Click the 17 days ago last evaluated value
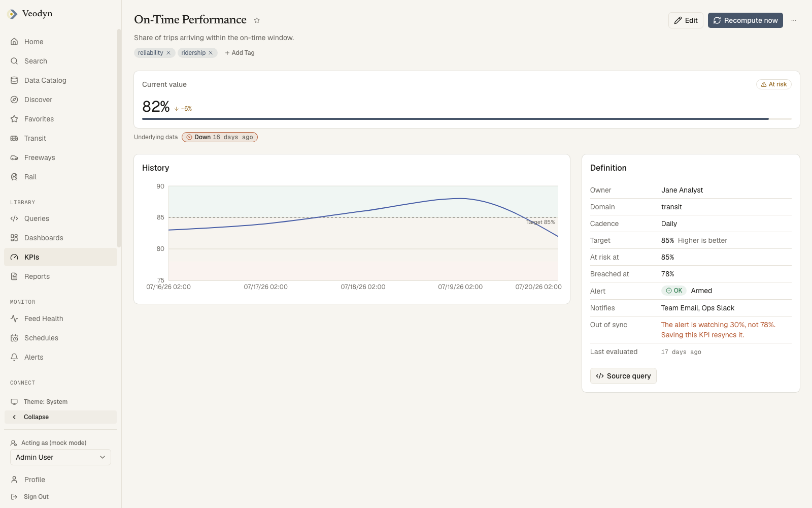 point(681,352)
